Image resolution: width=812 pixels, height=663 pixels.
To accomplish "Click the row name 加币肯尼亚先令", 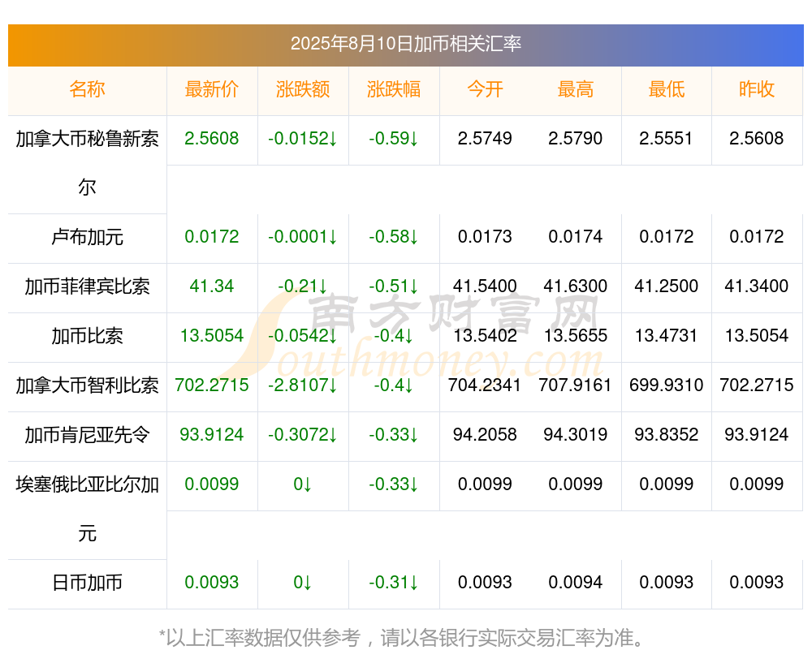I will click(87, 435).
